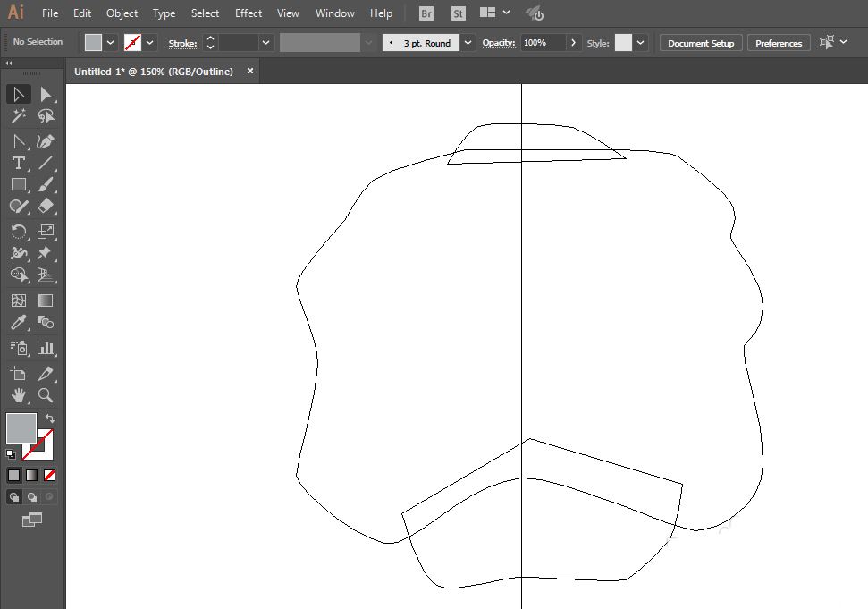The height and width of the screenshot is (609, 868).
Task: Click the toolbox fill color swatch
Action: coord(21,427)
